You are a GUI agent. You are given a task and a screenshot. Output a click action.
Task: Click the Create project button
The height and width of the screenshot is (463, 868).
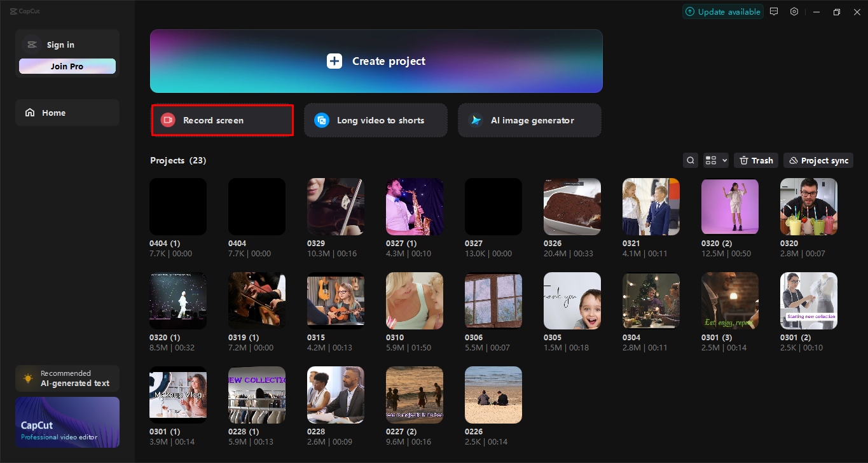375,60
